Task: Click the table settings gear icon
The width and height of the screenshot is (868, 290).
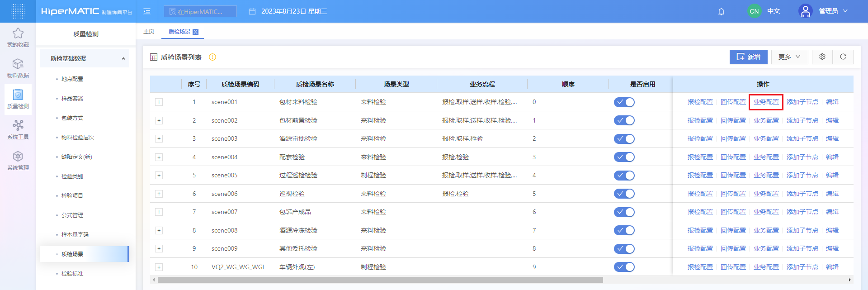Action: [x=822, y=57]
